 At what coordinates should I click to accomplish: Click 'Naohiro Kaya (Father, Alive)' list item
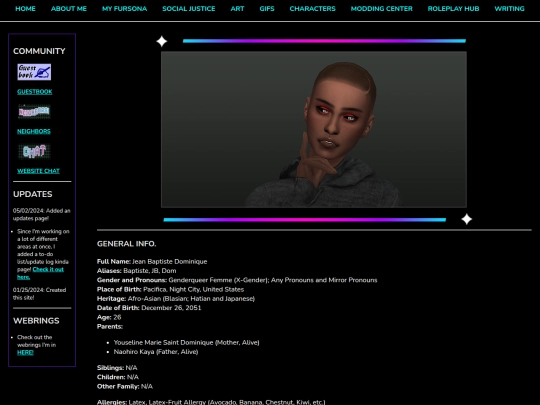point(156,352)
